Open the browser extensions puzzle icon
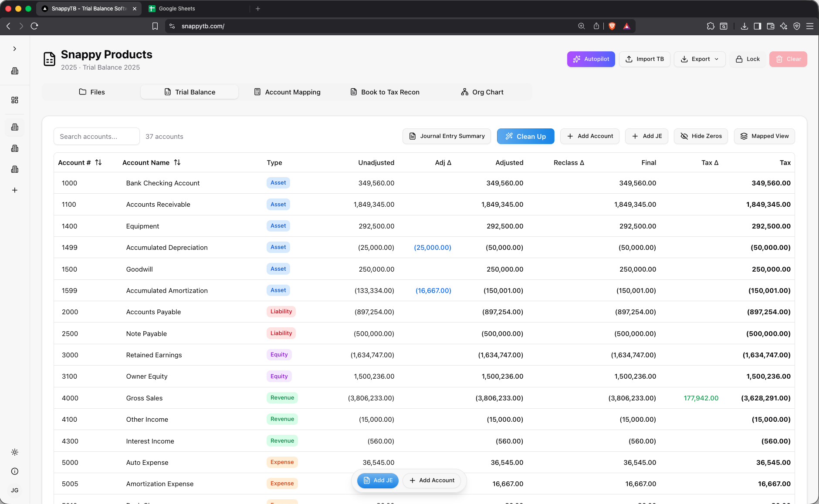The height and width of the screenshot is (504, 819). 711,26
